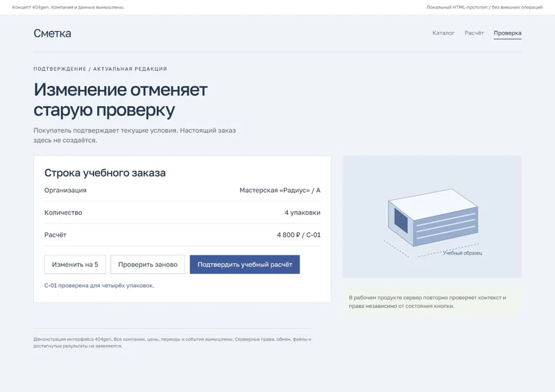Click the value Мастерская «Радиус» / А
This screenshot has width=555, height=392.
pyautogui.click(x=280, y=190)
